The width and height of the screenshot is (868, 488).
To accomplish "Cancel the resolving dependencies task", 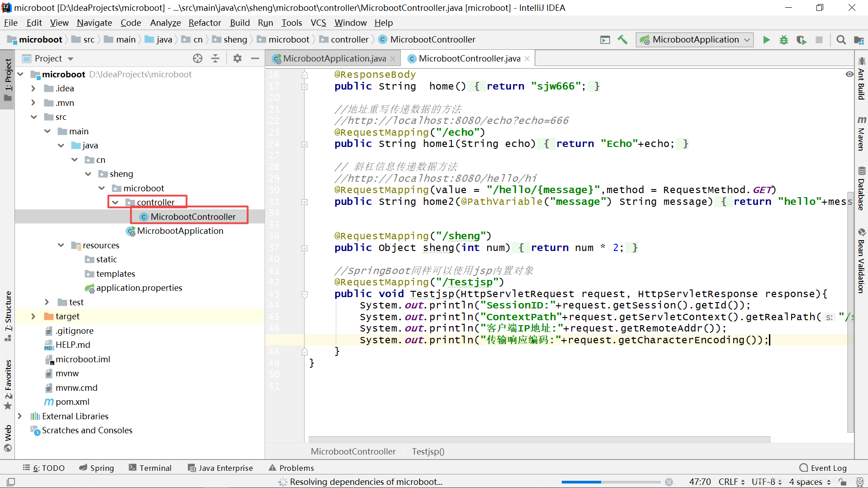I will [669, 482].
